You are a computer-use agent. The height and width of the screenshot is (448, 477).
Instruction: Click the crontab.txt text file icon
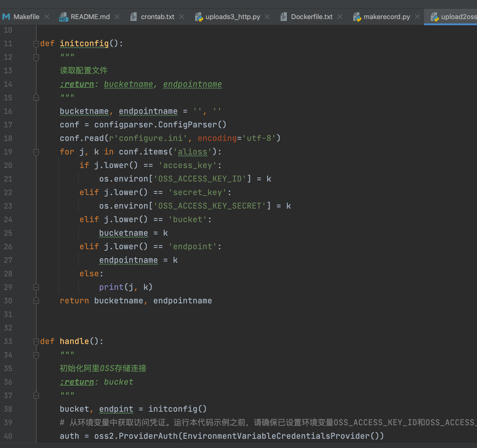(x=133, y=17)
